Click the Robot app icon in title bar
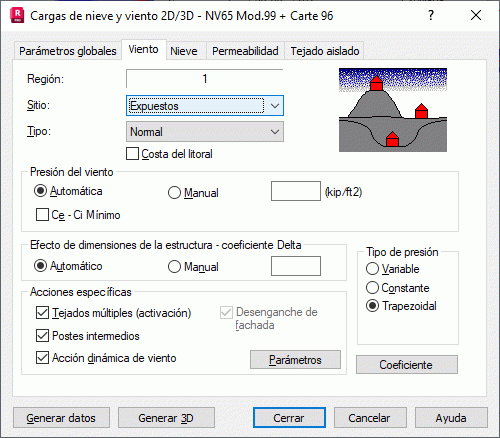This screenshot has height=438, width=500. (17, 16)
